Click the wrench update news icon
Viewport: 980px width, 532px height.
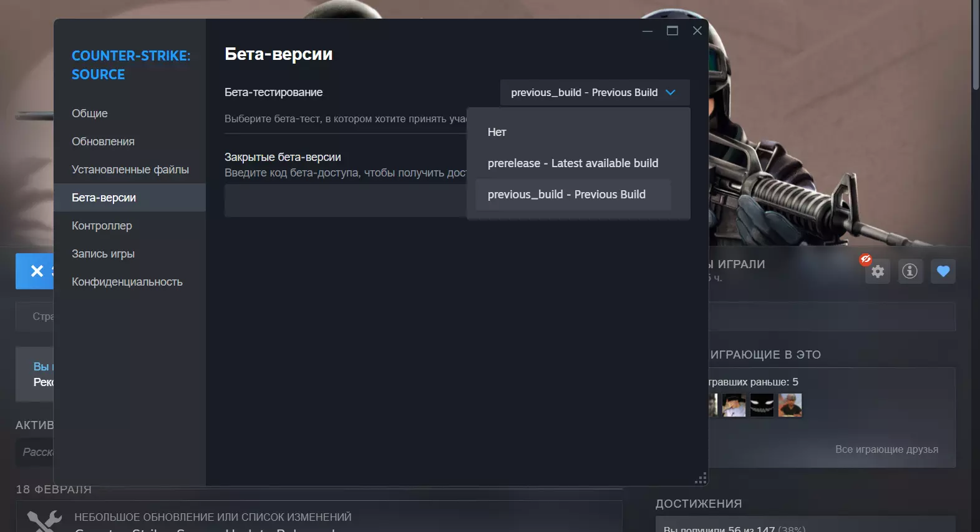click(44, 520)
